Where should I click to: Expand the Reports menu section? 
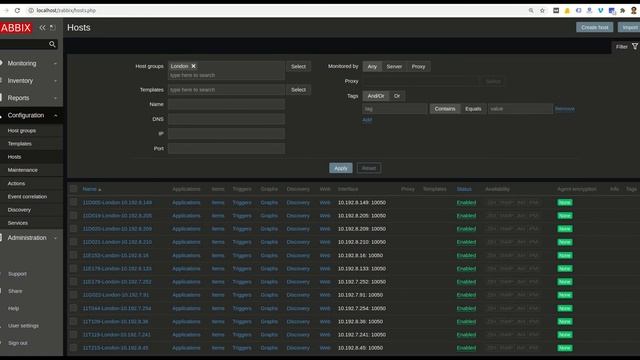pyautogui.click(x=31, y=98)
